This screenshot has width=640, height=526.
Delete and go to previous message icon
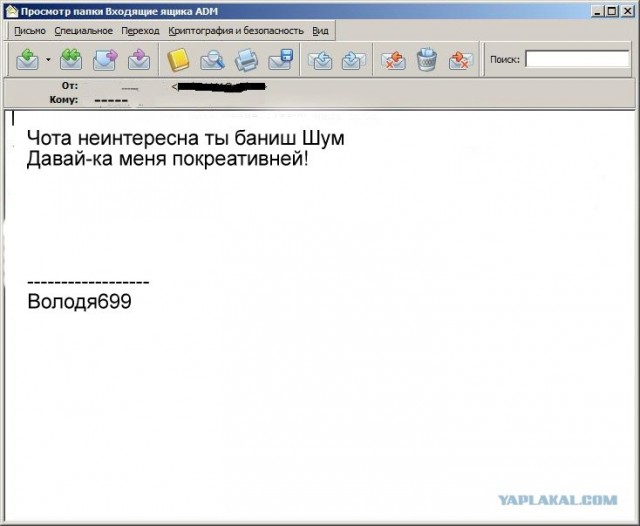[x=393, y=60]
